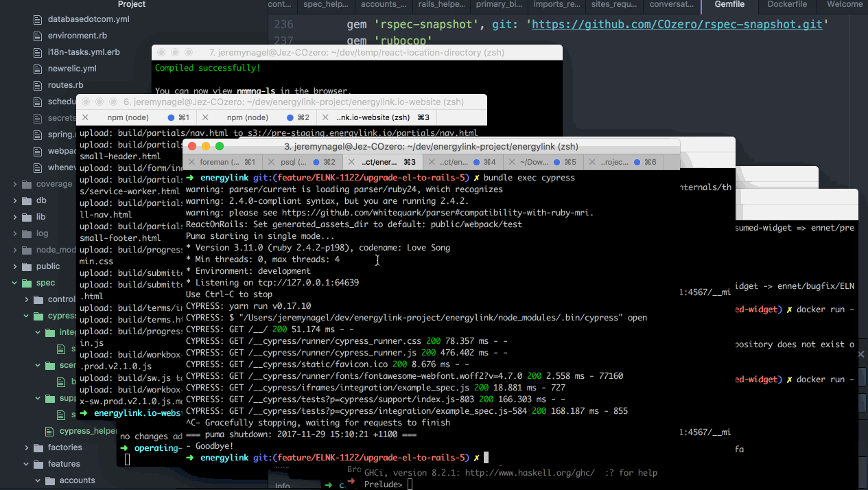Click the file icon beside environment.rb
This screenshot has height=490, width=868.
click(38, 36)
